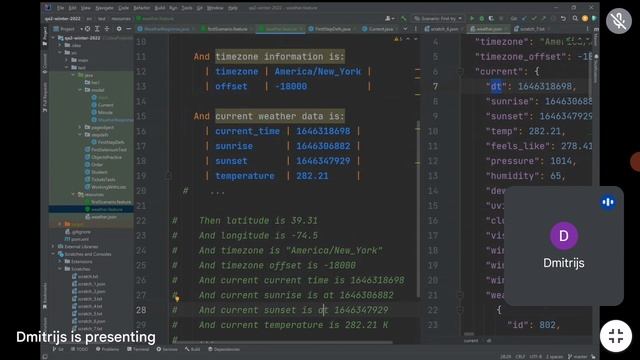
Task: Open WeatherResponse class in project tree
Action: point(112,120)
